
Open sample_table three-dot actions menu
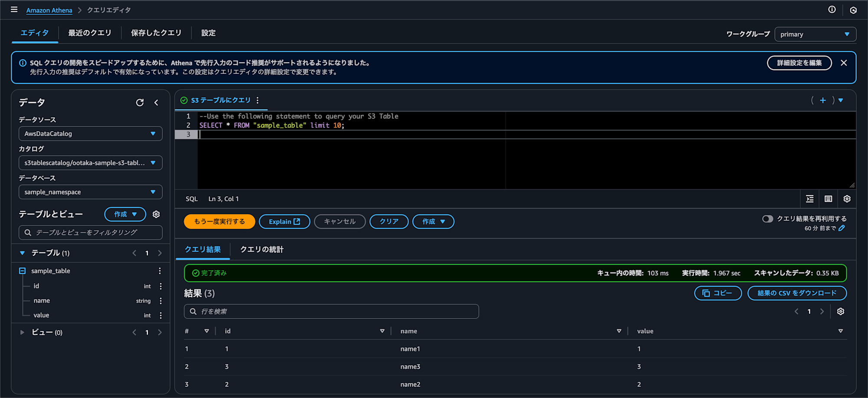tap(160, 271)
